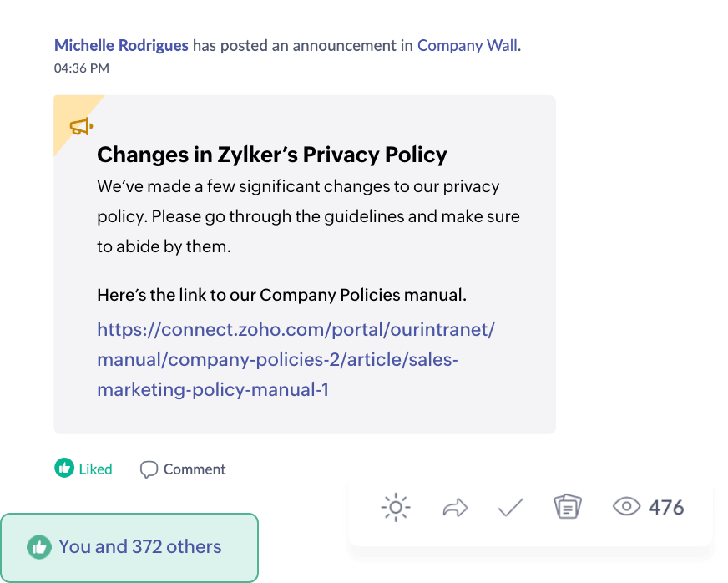Click the sun-shaped icon in the toolbar
Image resolution: width=728 pixels, height=583 pixels.
coord(396,507)
